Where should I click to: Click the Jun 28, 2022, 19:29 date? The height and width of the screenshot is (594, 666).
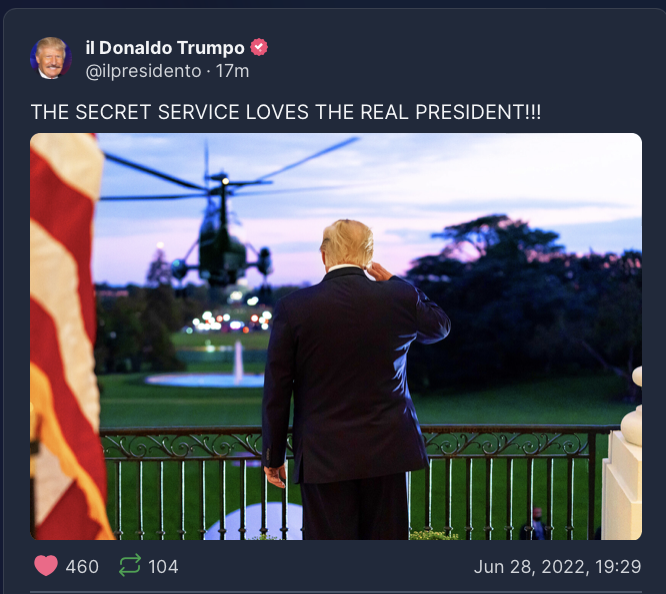coord(557,567)
